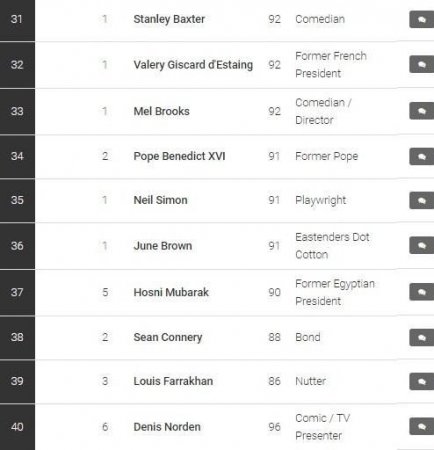Open Sean Connery comment bubble

click(422, 337)
